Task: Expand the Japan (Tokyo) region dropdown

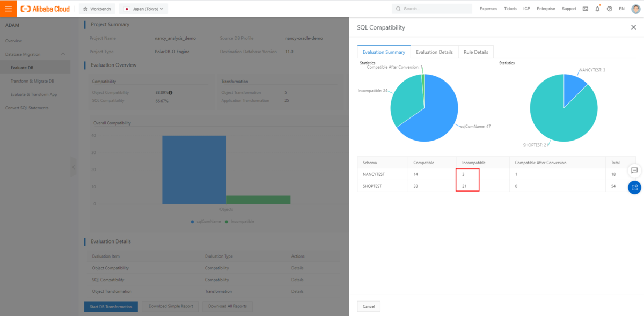Action: [x=143, y=9]
